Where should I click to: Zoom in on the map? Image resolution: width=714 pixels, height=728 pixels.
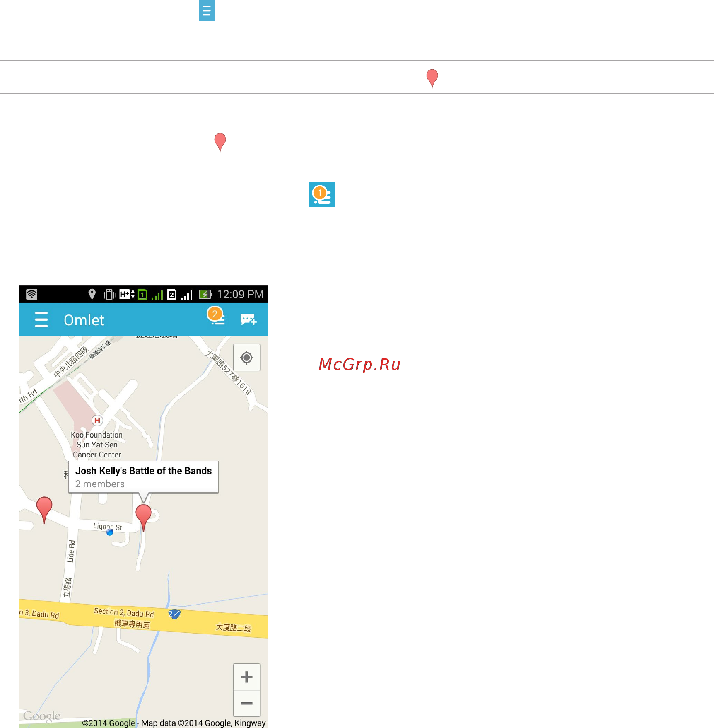pos(246,677)
